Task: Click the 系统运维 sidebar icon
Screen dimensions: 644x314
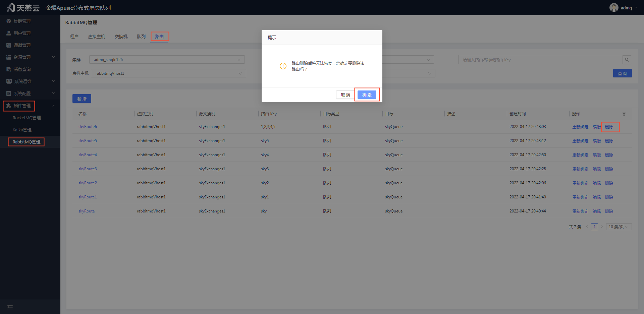Action: pos(9,81)
